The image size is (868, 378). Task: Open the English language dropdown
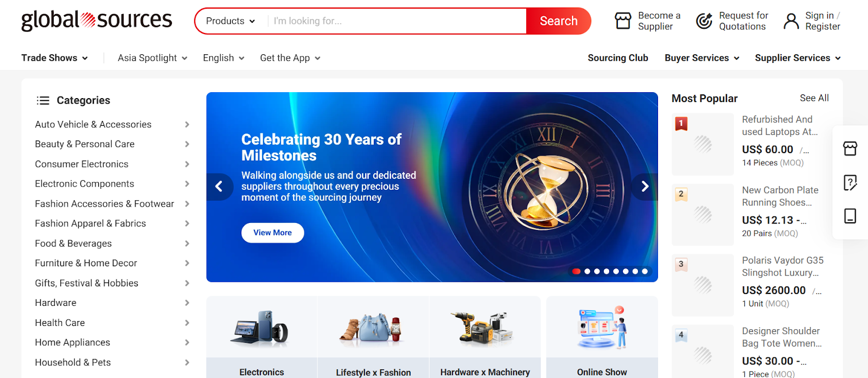point(224,58)
